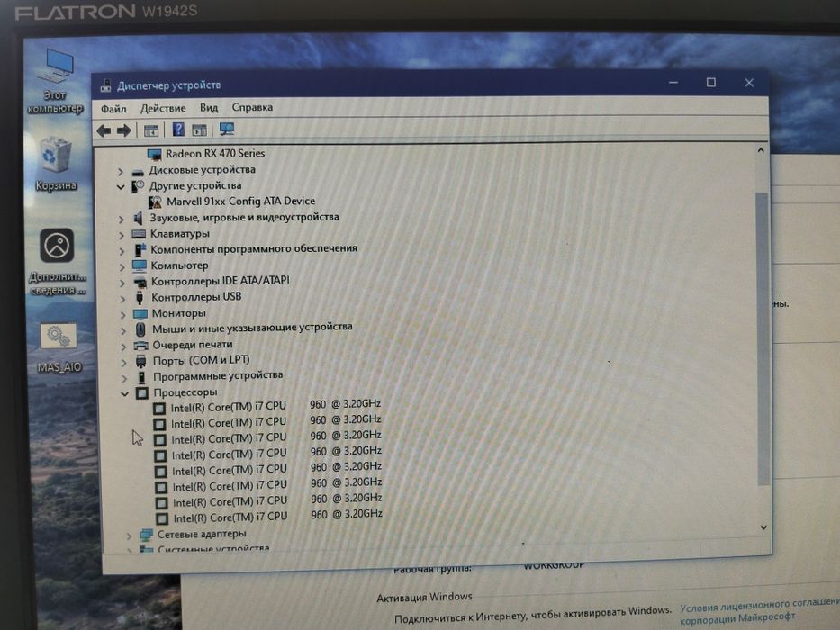Collapse the Другие устройства node

coord(121,187)
